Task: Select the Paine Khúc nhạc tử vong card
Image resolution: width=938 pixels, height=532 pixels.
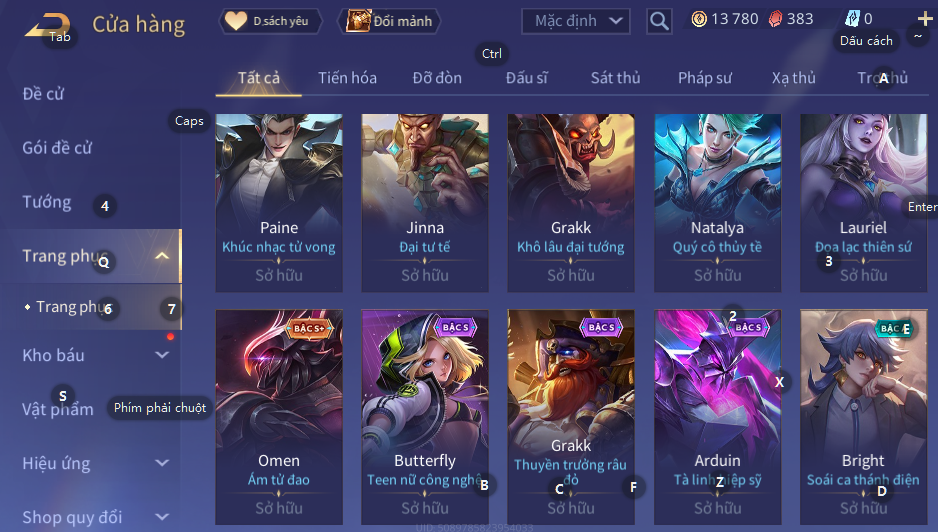Action: click(x=279, y=203)
